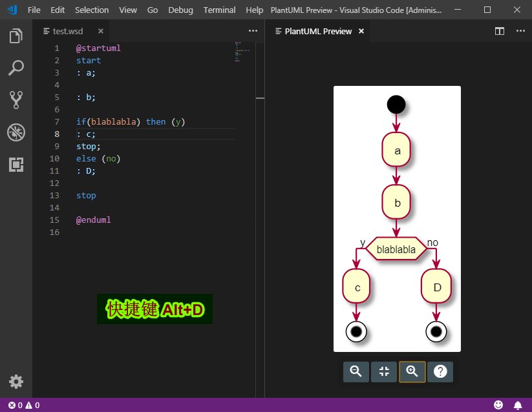532x412 pixels.
Task: Open PlantUML preview help
Action: point(440,372)
